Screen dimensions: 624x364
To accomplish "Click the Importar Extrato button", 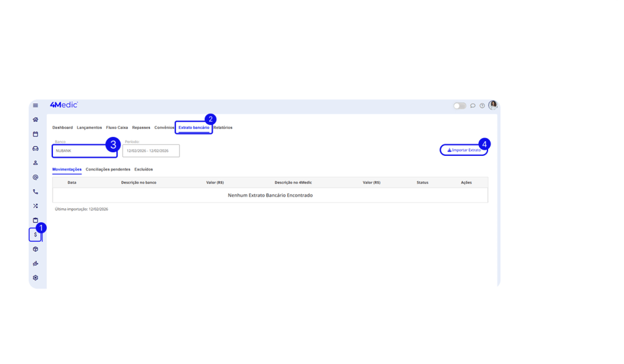I will [x=464, y=150].
